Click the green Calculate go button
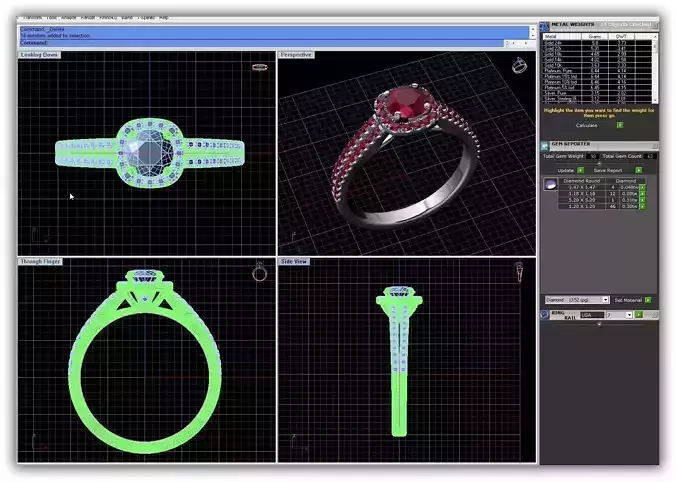This screenshot has width=676, height=482. click(620, 125)
